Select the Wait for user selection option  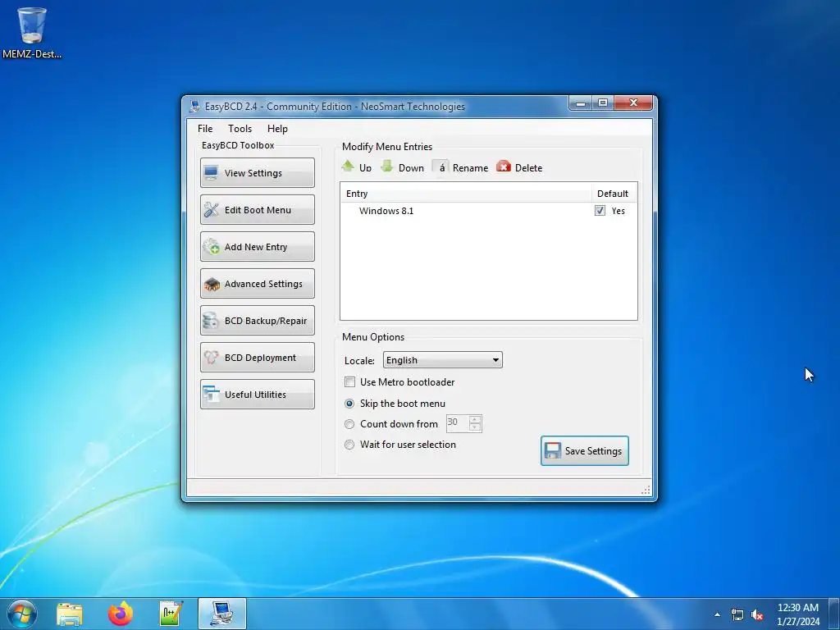pos(349,444)
